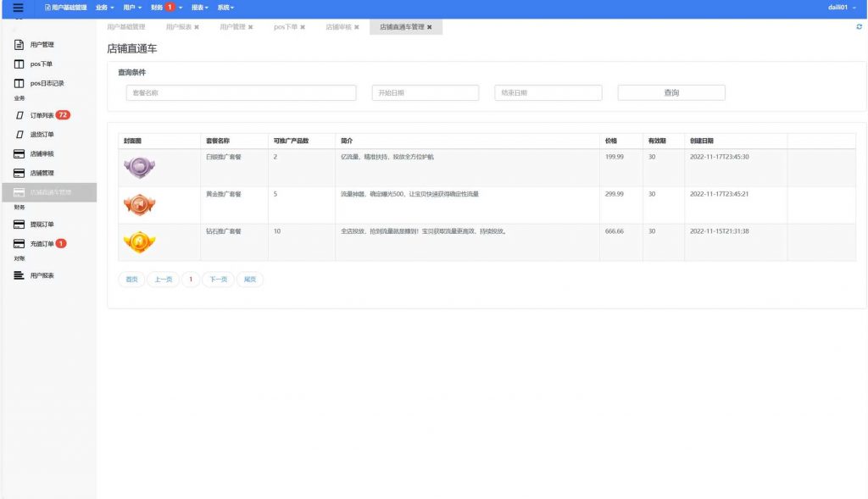Open the 系统 dropdown menu
The height and width of the screenshot is (499, 868).
225,8
